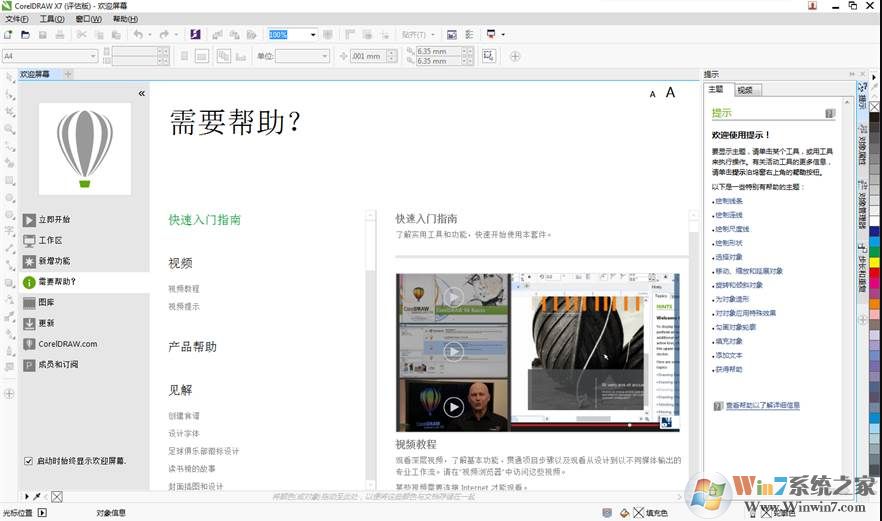This screenshot has width=882, height=521.
Task: Collapse the welcome sidebar with double-arrow icon
Action: click(x=141, y=93)
